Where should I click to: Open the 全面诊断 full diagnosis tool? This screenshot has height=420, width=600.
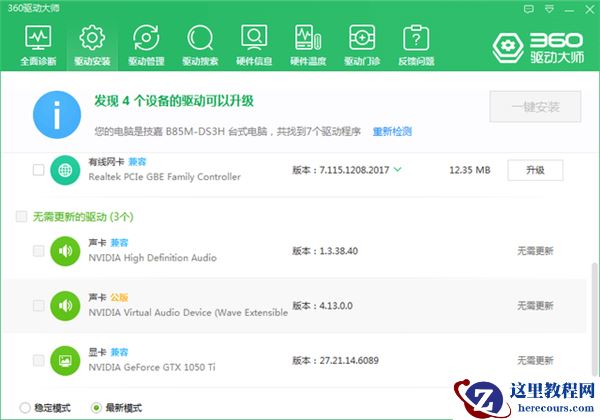coord(38,45)
